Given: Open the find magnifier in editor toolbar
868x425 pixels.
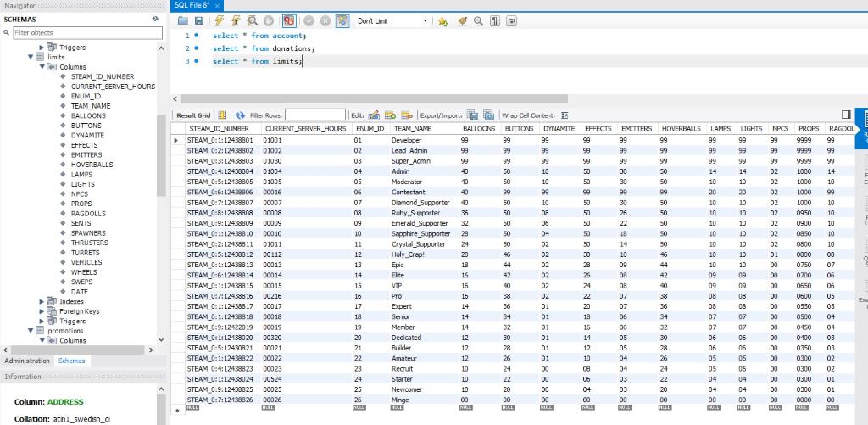Looking at the screenshot, I should pos(479,20).
